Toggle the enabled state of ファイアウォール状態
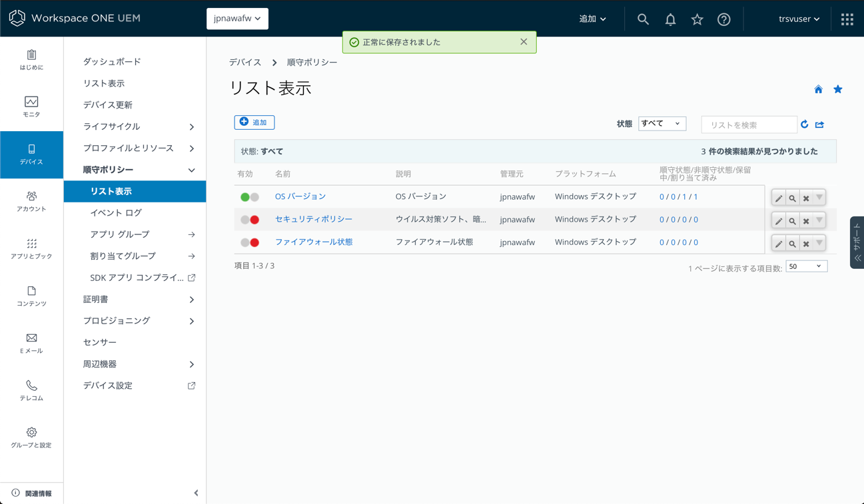Screen dimensions: 864x504 (250, 242)
